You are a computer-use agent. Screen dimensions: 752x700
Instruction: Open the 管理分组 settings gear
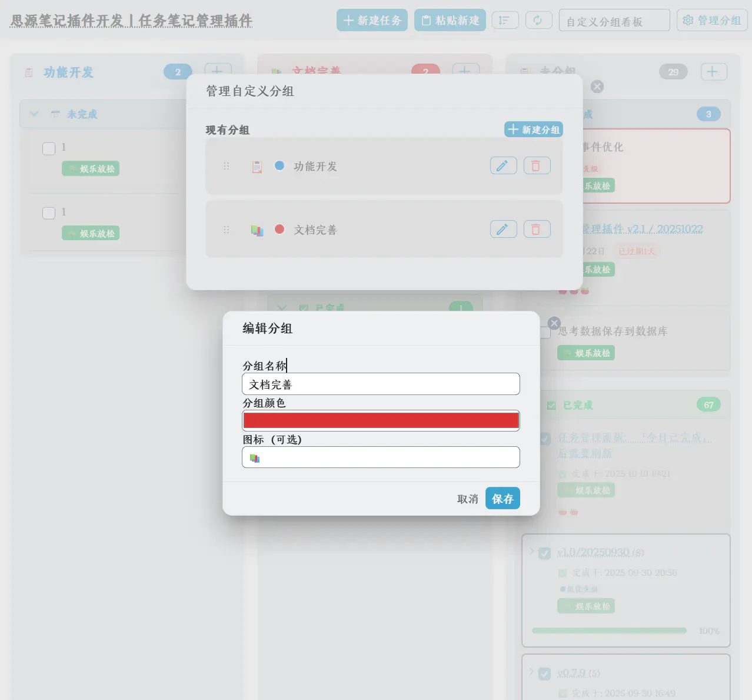[x=712, y=19]
